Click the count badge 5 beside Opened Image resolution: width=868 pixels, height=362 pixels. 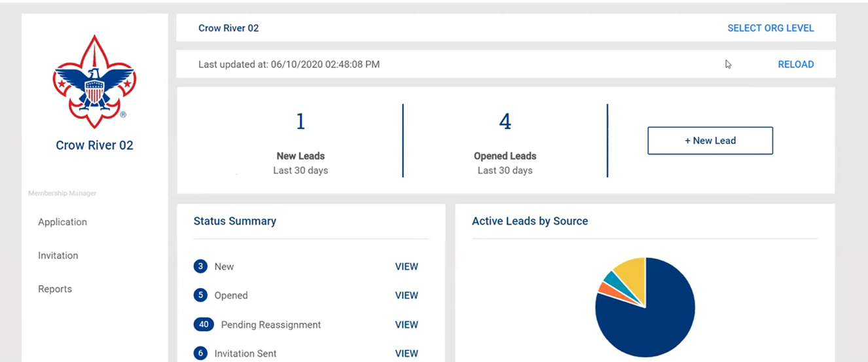(x=200, y=295)
